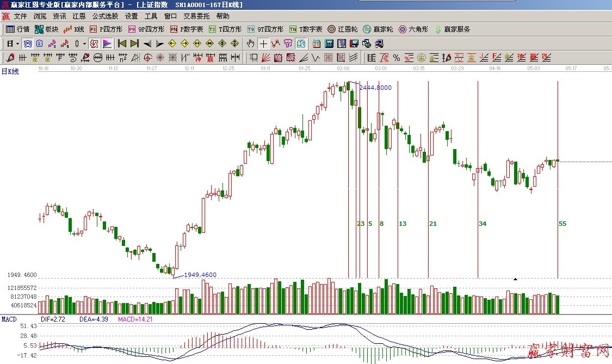
Task: Open the 行情 market quotes view
Action: point(17,29)
